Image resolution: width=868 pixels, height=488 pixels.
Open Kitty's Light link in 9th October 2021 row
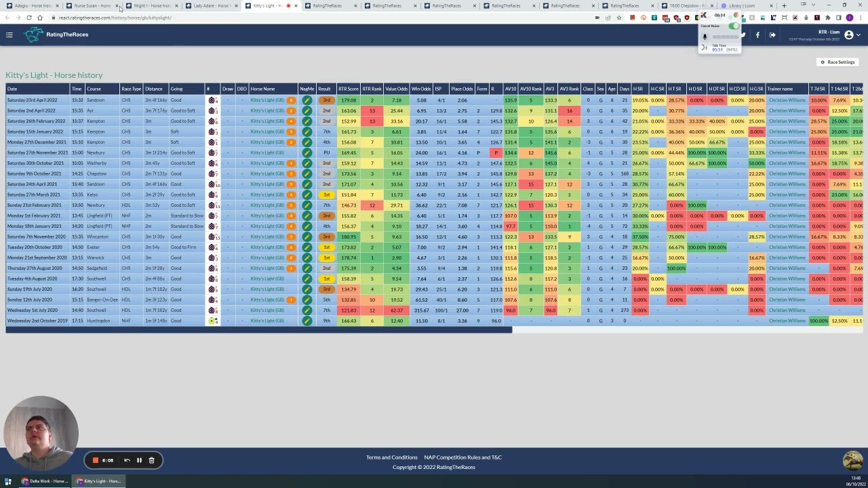click(267, 174)
